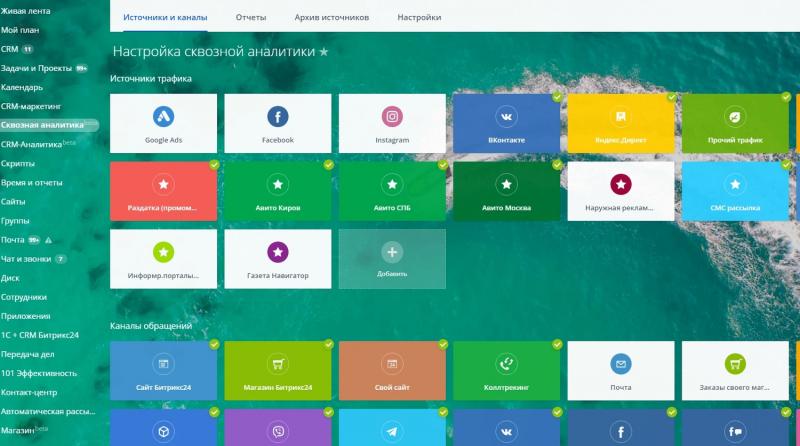
Task: Star the Настройка сквозной аналитики page
Action: coord(323,52)
